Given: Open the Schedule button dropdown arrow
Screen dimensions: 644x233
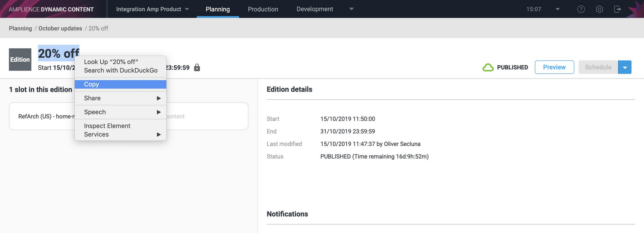Looking at the screenshot, I should 625,67.
